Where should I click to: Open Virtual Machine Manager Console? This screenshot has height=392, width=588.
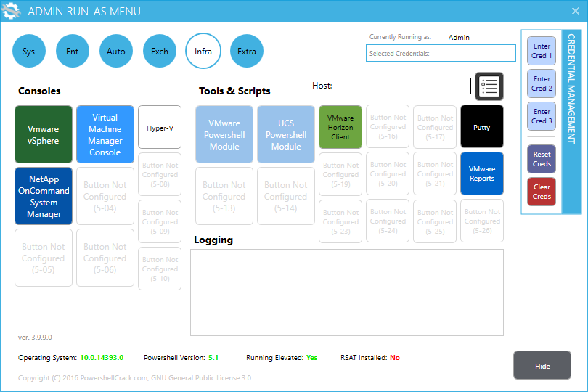(x=105, y=134)
